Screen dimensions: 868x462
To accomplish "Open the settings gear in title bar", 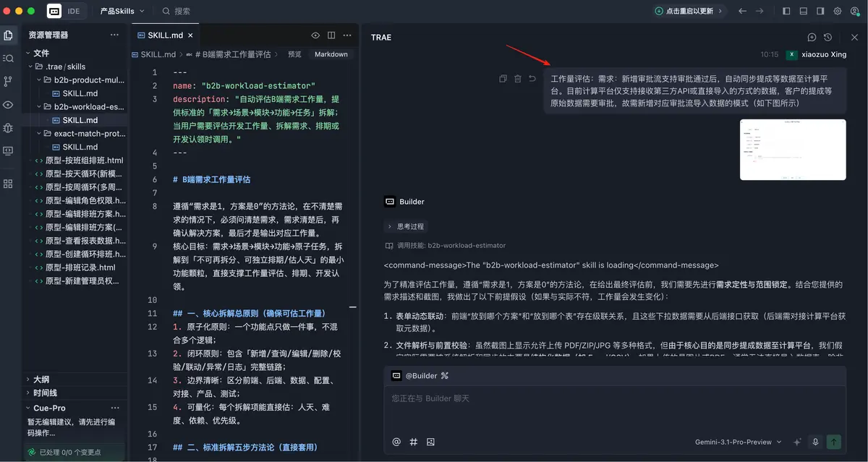I will [838, 12].
